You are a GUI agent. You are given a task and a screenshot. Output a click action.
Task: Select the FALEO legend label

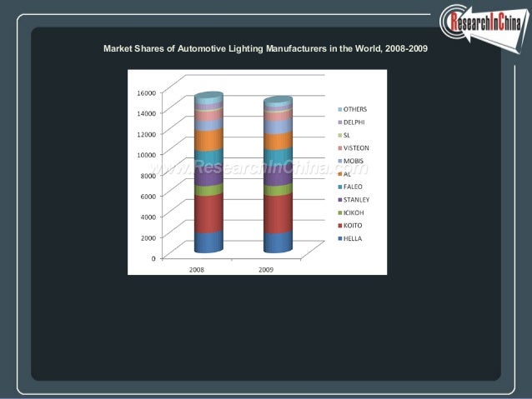click(x=353, y=187)
